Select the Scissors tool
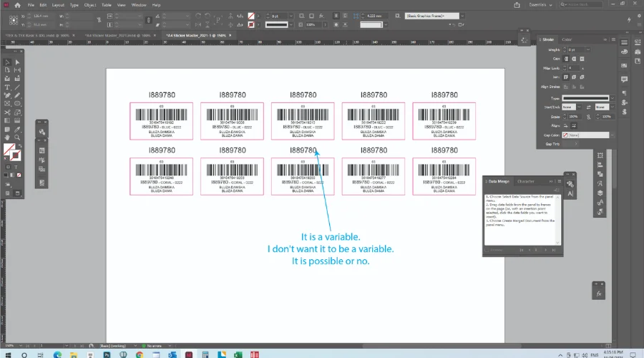 7,112
